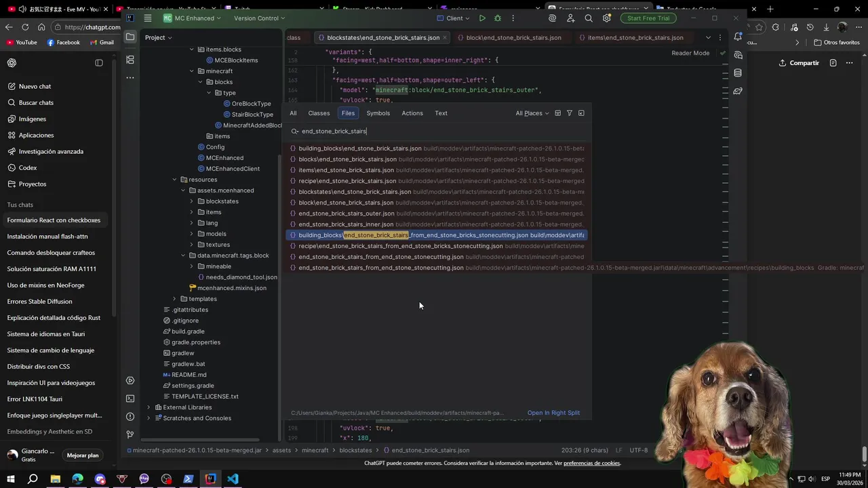The width and height of the screenshot is (868, 488).
Task: Open the AI assistant swirl icon
Action: pos(553,18)
